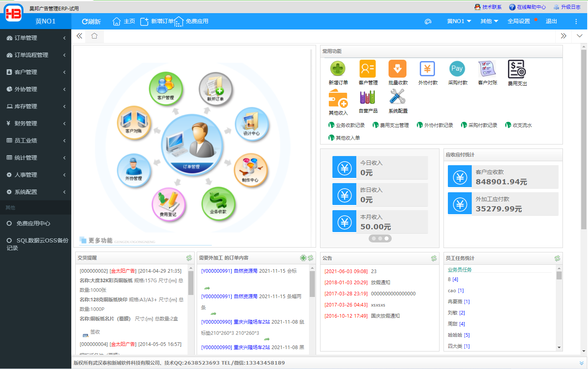The image size is (588, 369).
Task: Refresh the 员工任务统计 panel
Action: [557, 258]
